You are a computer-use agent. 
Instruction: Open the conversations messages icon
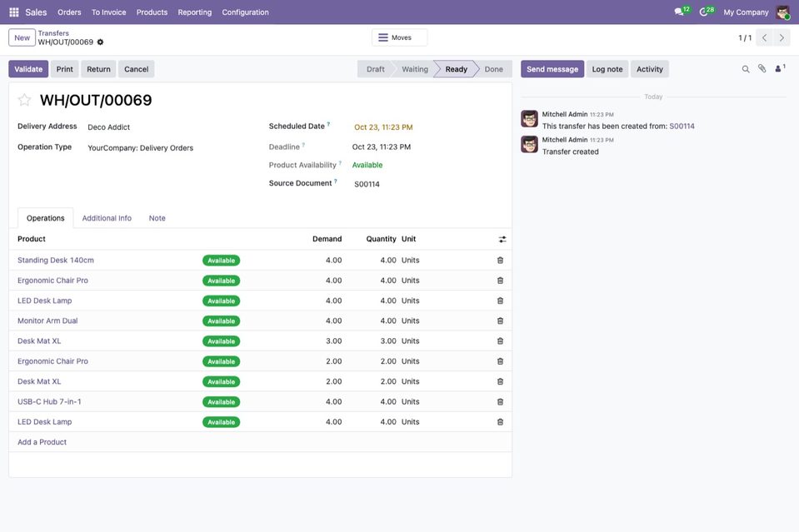point(682,11)
